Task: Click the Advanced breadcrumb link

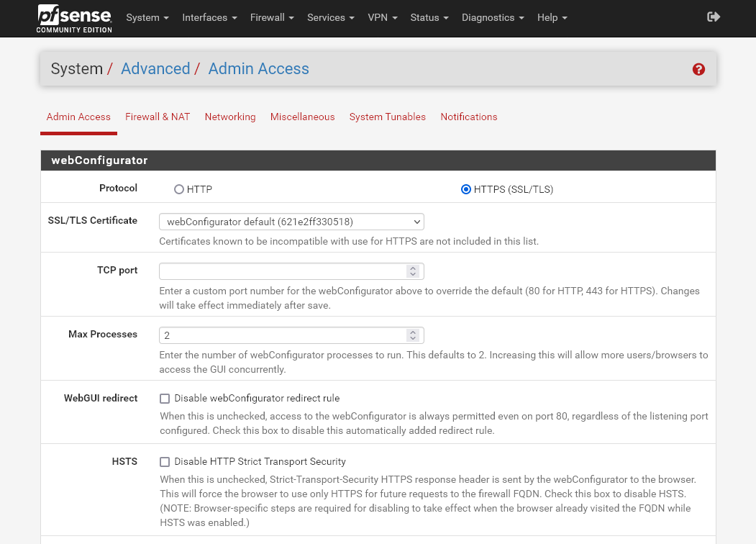Action: pyautogui.click(x=155, y=68)
